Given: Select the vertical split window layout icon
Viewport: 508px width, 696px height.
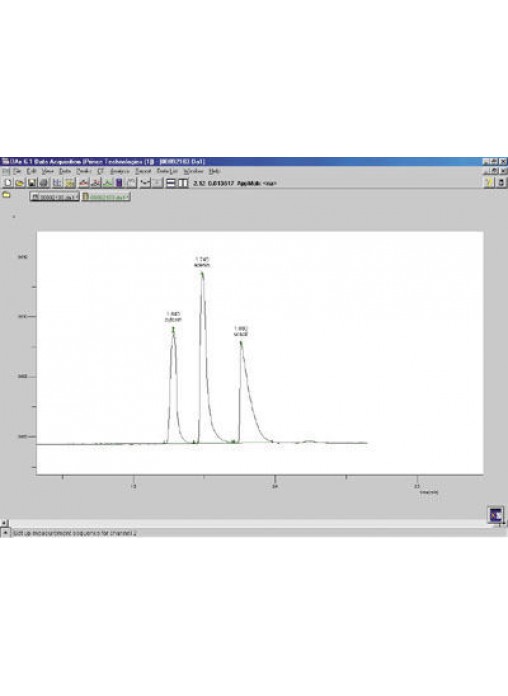Looking at the screenshot, I should click(183, 183).
